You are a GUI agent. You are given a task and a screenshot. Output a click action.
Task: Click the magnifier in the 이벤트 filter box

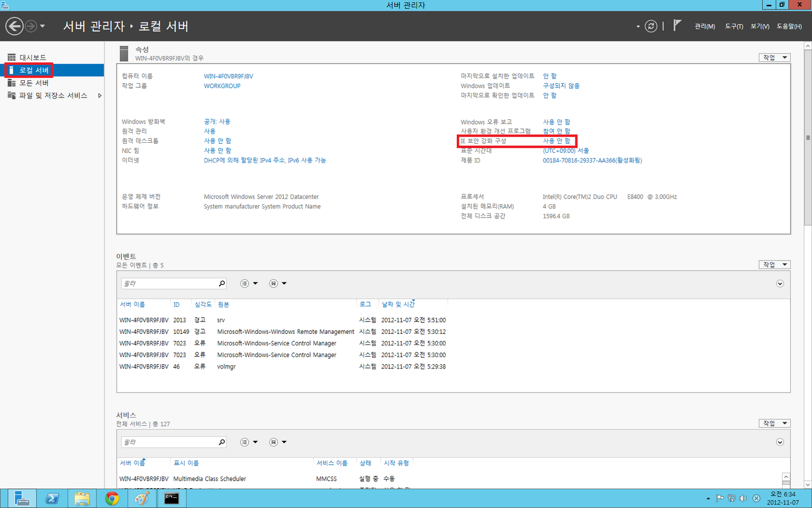coord(222,283)
